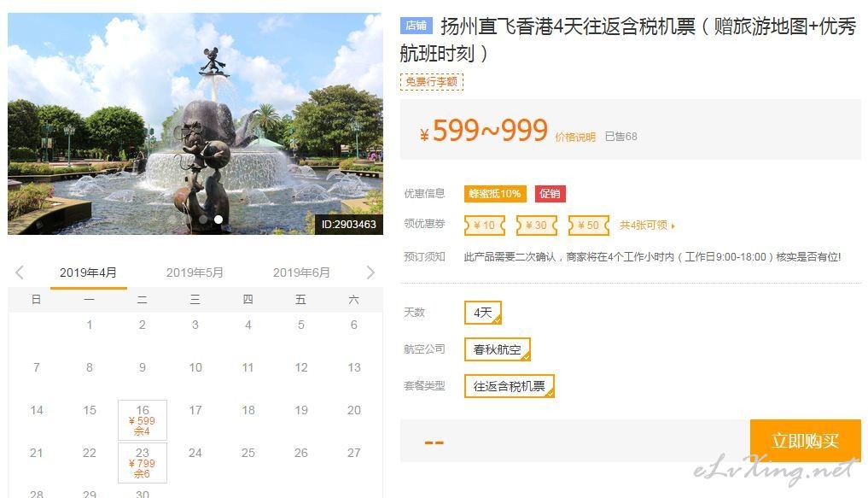Screen dimensions: 868x498
Task: Switch to the 2019年6月 month tab
Action: pyautogui.click(x=301, y=272)
